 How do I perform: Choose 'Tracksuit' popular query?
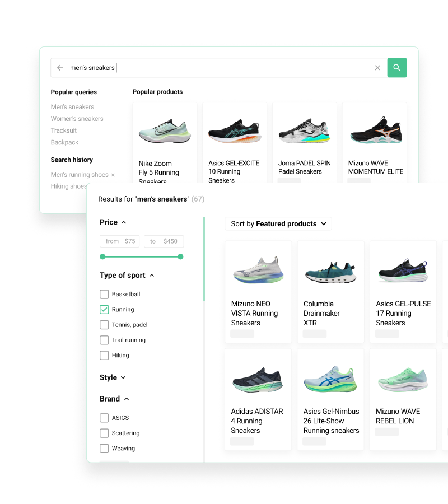(x=64, y=130)
